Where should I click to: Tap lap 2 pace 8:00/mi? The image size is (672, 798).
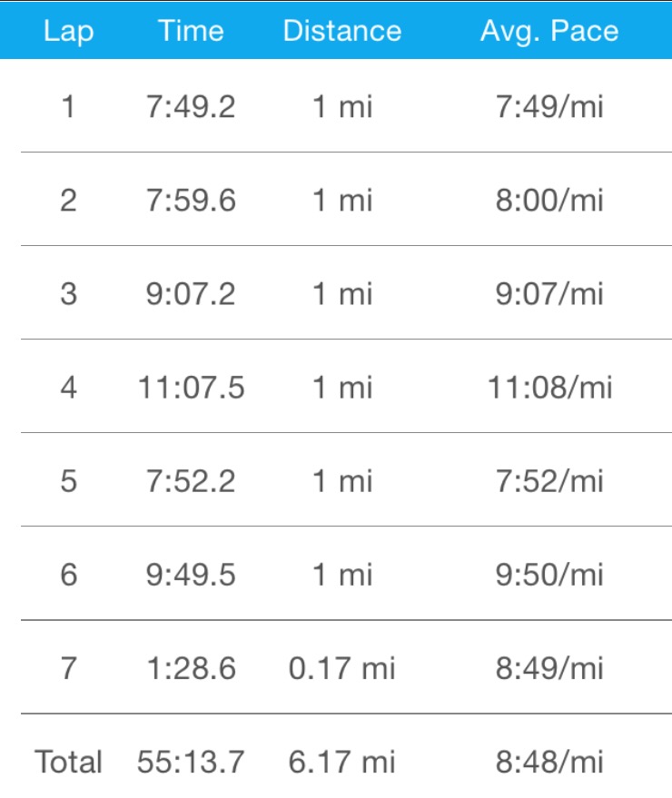[549, 201]
